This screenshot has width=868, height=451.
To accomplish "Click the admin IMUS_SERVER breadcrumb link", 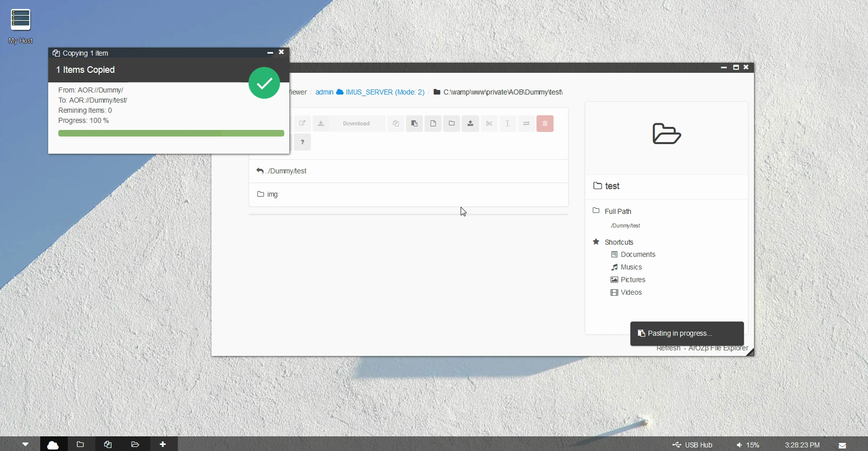I will pyautogui.click(x=370, y=92).
